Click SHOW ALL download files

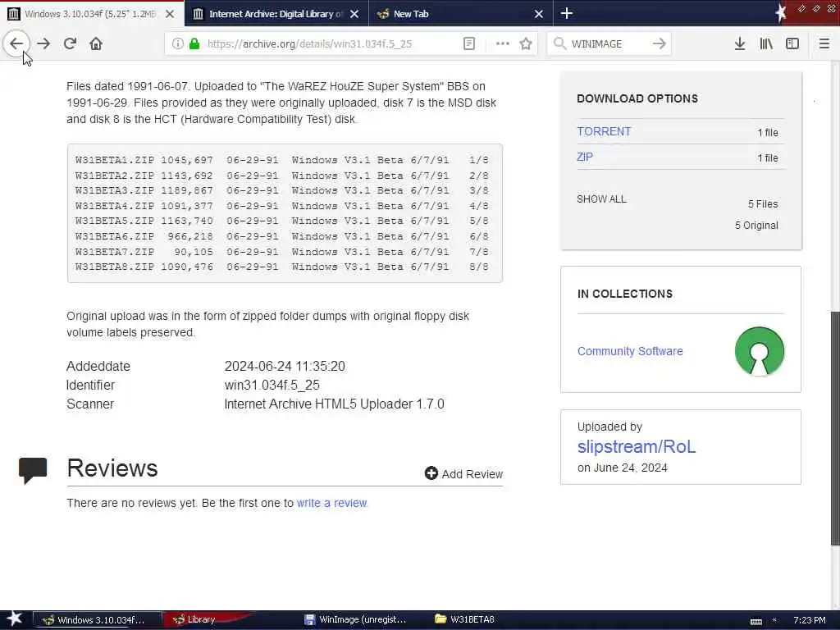point(601,199)
